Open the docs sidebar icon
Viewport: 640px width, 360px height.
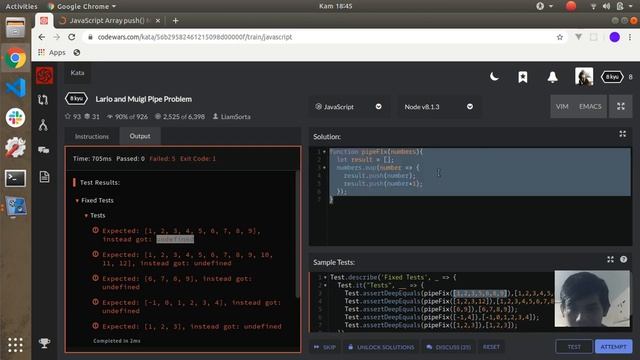(44, 176)
